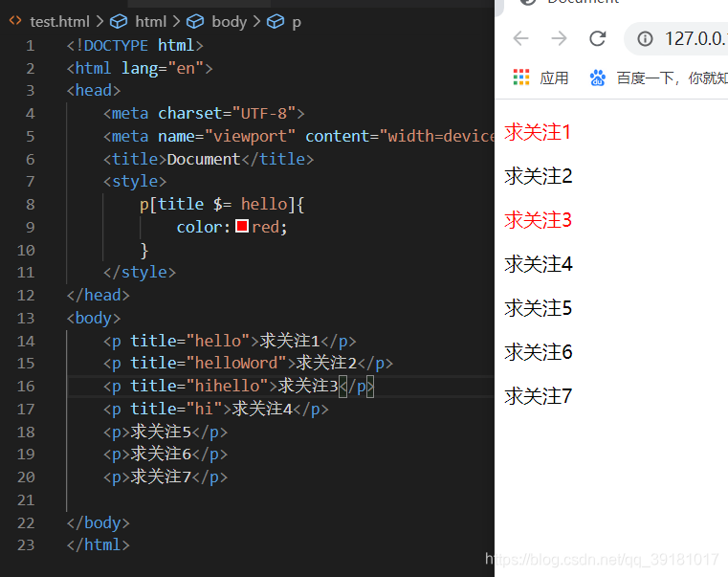The height and width of the screenshot is (577, 728).
Task: Click line number 8 in the gutter
Action: tap(31, 205)
